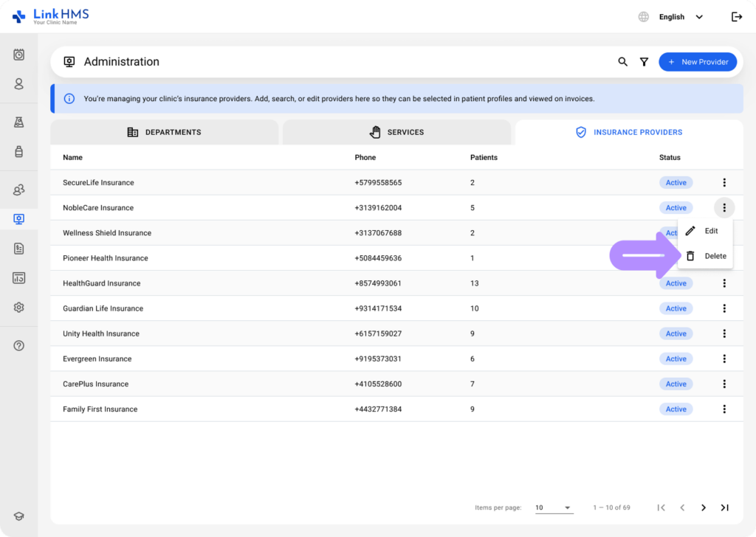Viewport: 756px width, 537px height.
Task: Open the graduation cap tutorials icon
Action: (x=18, y=516)
